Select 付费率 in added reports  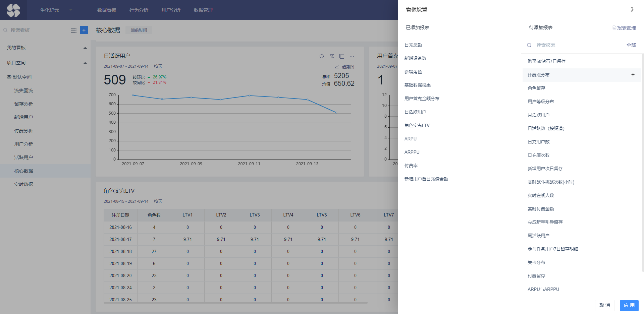click(411, 166)
